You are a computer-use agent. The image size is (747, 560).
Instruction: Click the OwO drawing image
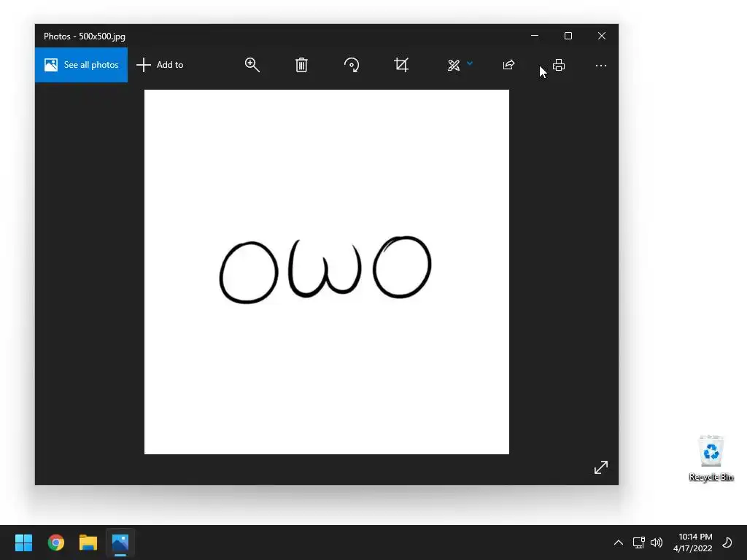327,272
